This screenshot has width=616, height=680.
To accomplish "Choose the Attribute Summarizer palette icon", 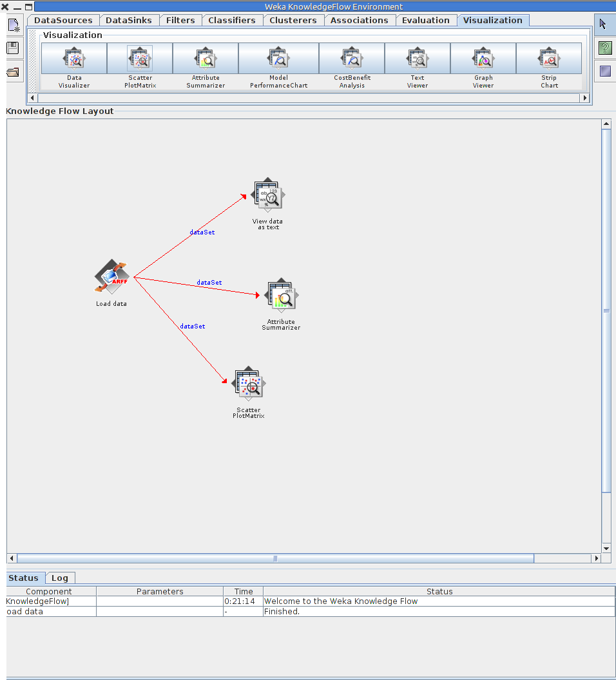I will [206, 59].
